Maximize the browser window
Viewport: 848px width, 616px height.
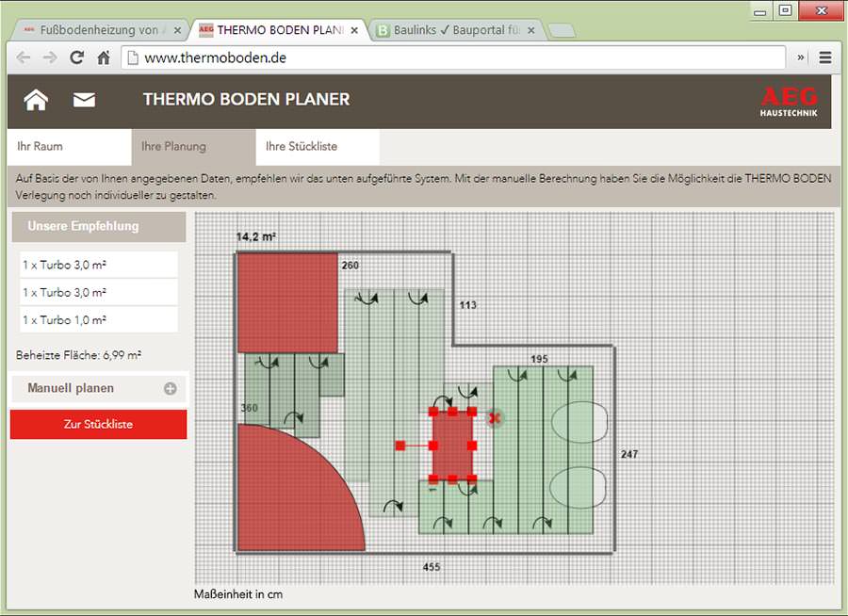(785, 10)
